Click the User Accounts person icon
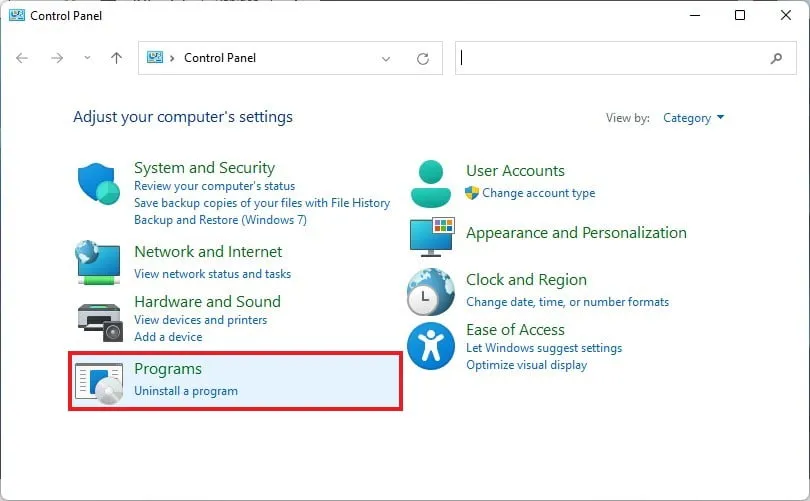Viewport: 810px width, 501px height. (x=431, y=182)
